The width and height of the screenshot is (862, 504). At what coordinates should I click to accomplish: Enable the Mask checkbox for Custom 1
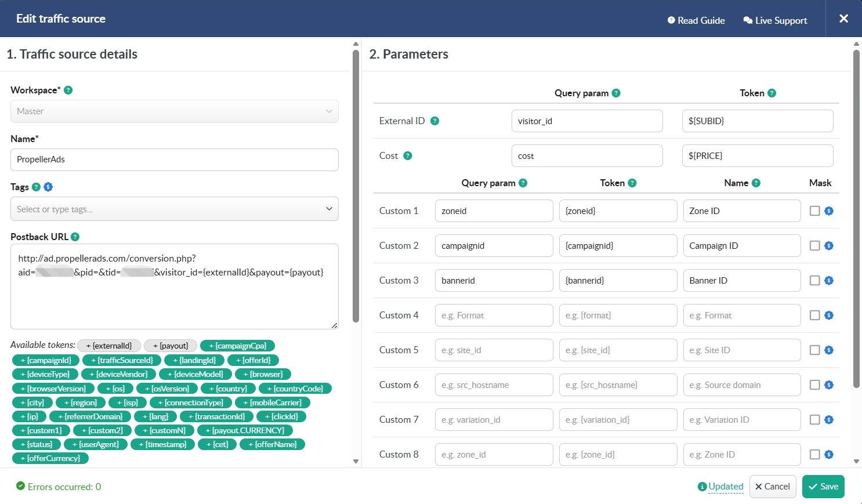pos(814,211)
